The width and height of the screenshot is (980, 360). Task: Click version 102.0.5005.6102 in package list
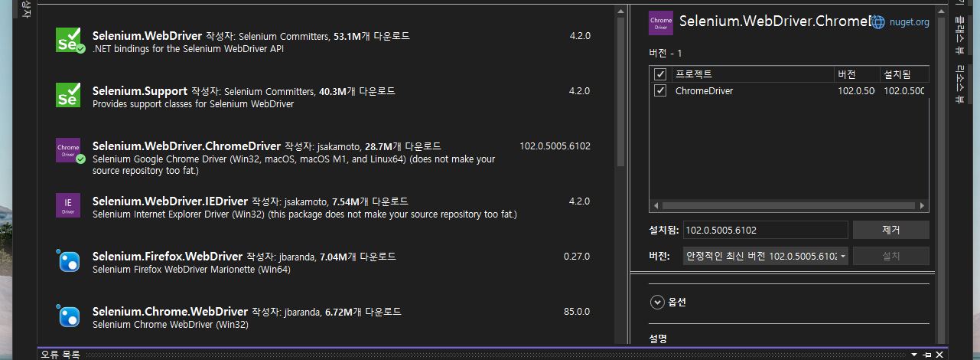click(555, 146)
